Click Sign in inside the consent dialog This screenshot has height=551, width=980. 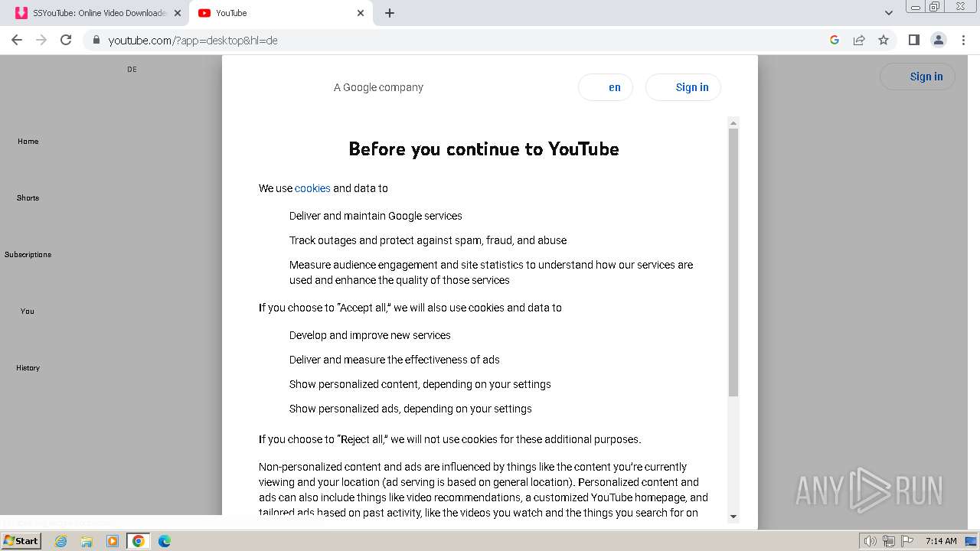683,87
